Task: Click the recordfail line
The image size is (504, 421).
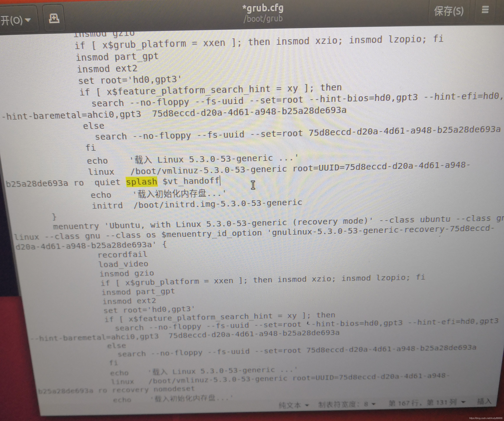Action: tap(122, 254)
